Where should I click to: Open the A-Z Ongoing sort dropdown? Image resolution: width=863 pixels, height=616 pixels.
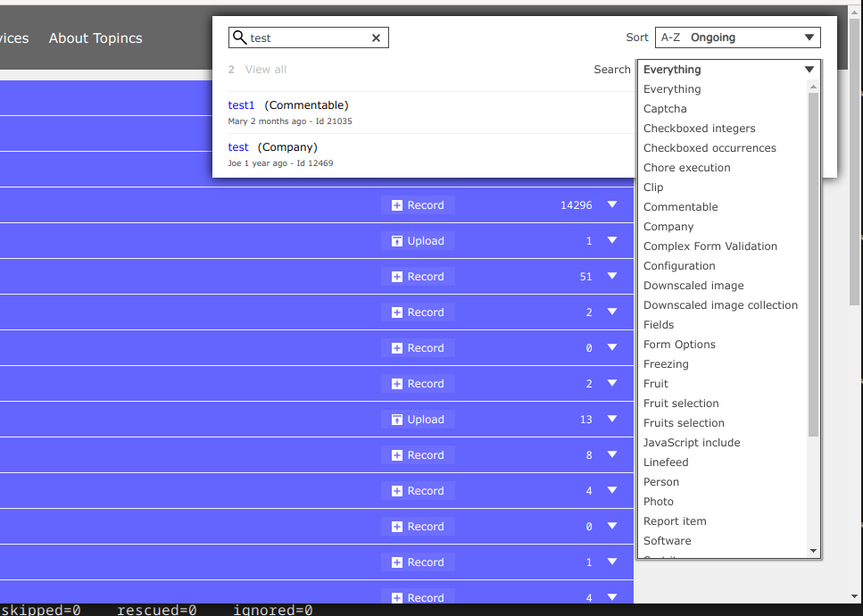click(x=737, y=37)
